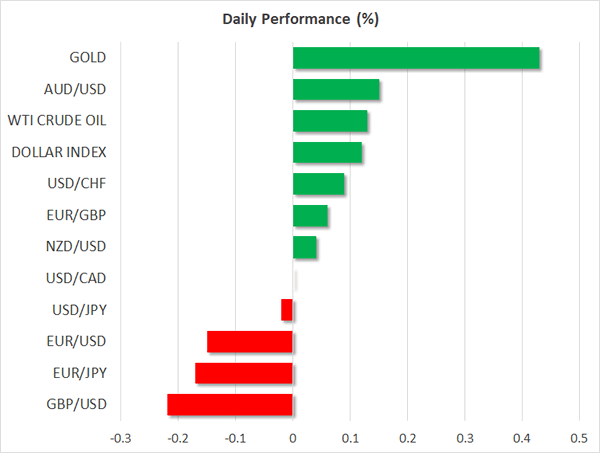Select the USD/CHF green bar
The width and height of the screenshot is (600, 453).
coord(318,185)
